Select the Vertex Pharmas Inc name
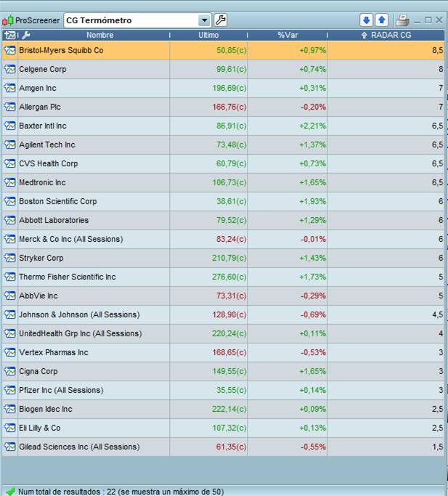This screenshot has height=496, width=448. (54, 352)
